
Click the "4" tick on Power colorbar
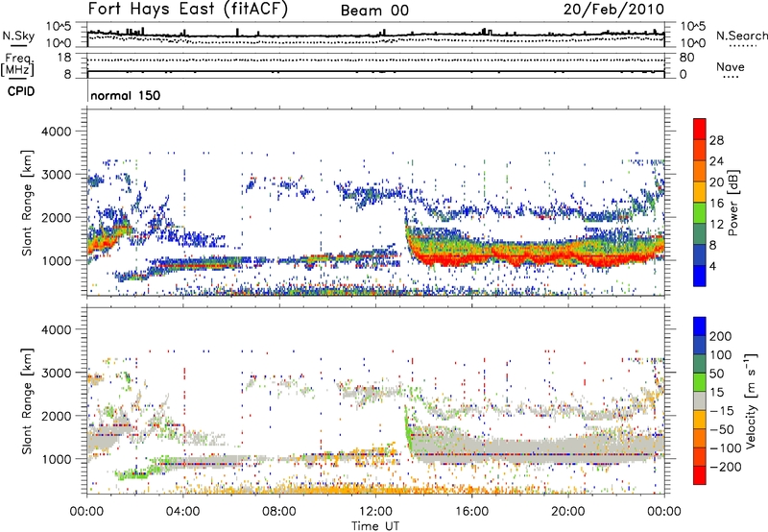[x=713, y=267]
